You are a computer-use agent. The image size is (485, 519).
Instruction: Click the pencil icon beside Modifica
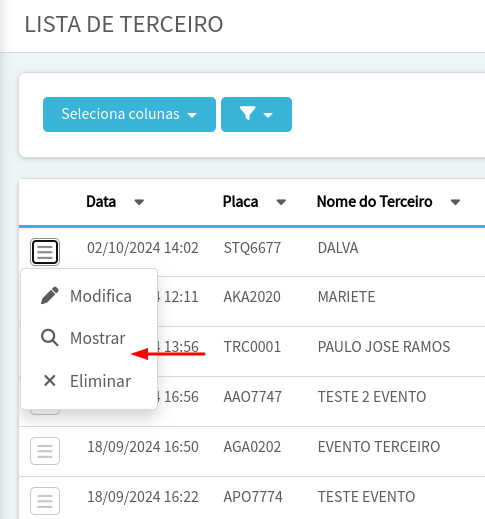[50, 296]
